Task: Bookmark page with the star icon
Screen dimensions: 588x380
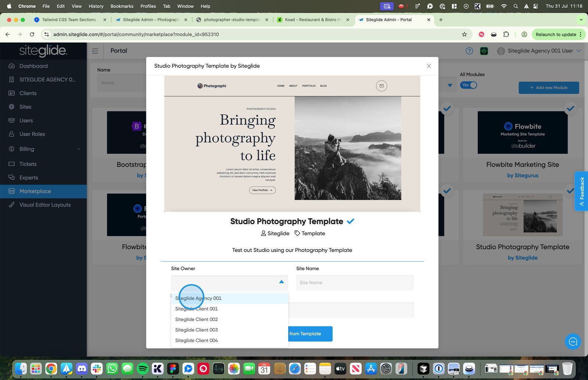Action: coord(465,35)
